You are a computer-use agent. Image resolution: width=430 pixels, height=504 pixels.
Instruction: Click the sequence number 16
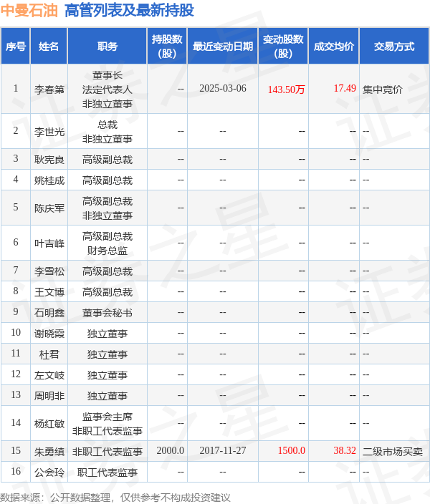16,472
